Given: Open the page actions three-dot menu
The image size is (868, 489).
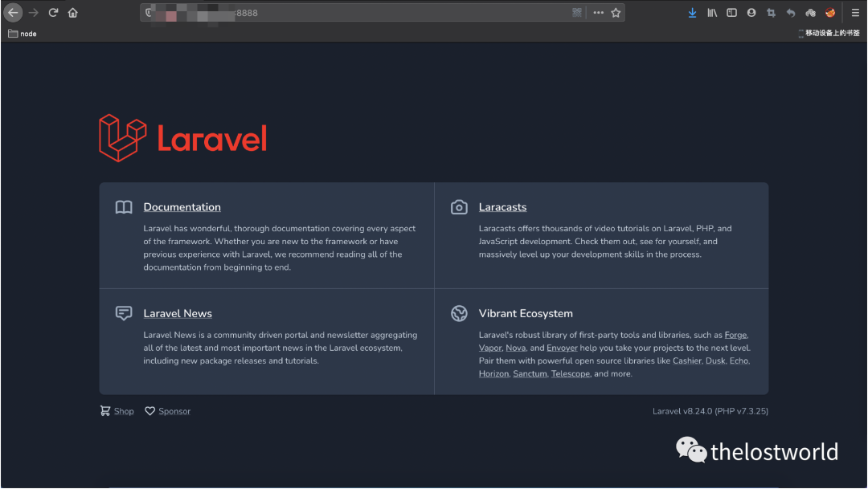Looking at the screenshot, I should click(599, 13).
